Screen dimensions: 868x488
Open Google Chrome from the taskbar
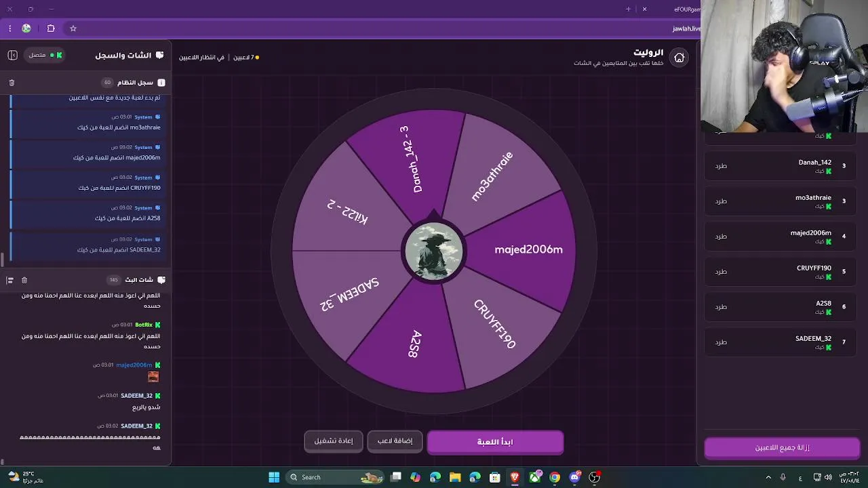(555, 477)
